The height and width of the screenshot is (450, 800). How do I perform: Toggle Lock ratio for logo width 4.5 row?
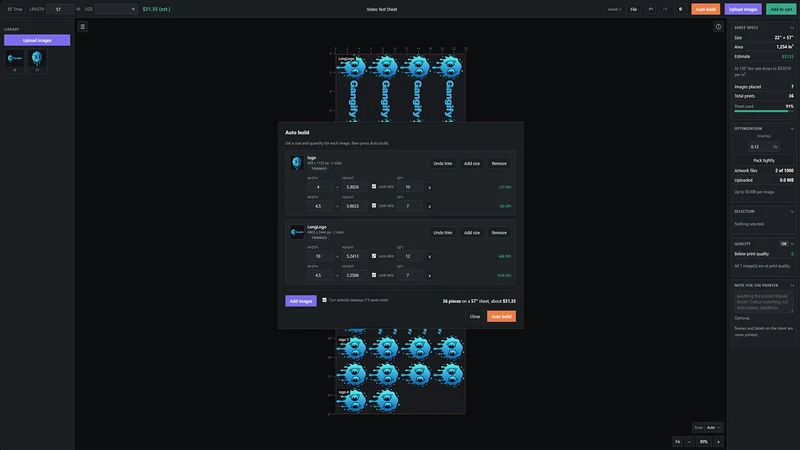[374, 205]
